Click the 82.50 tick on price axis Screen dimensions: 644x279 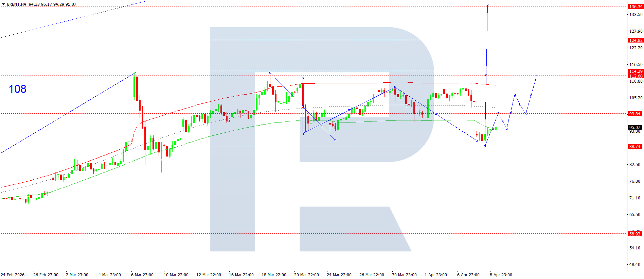pos(634,165)
